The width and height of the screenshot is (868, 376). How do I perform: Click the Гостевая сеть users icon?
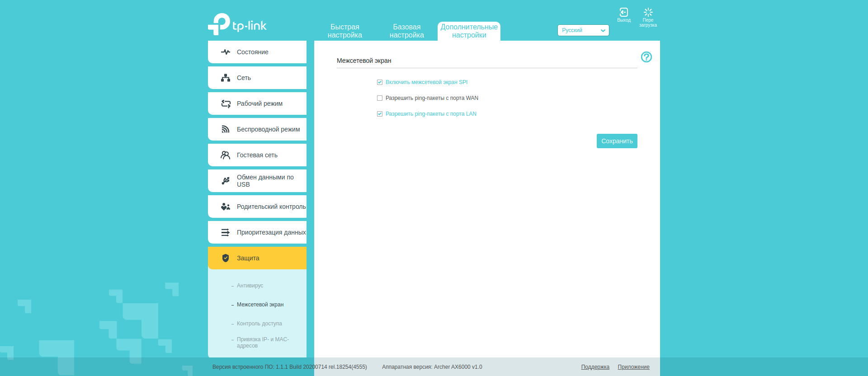[x=226, y=155]
